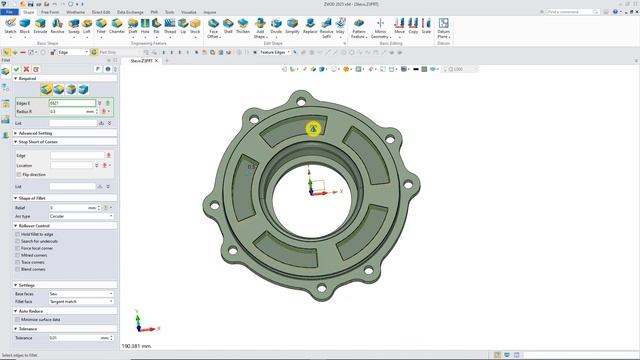Collapse the Required section
The image size is (640, 360).
(x=16, y=78)
